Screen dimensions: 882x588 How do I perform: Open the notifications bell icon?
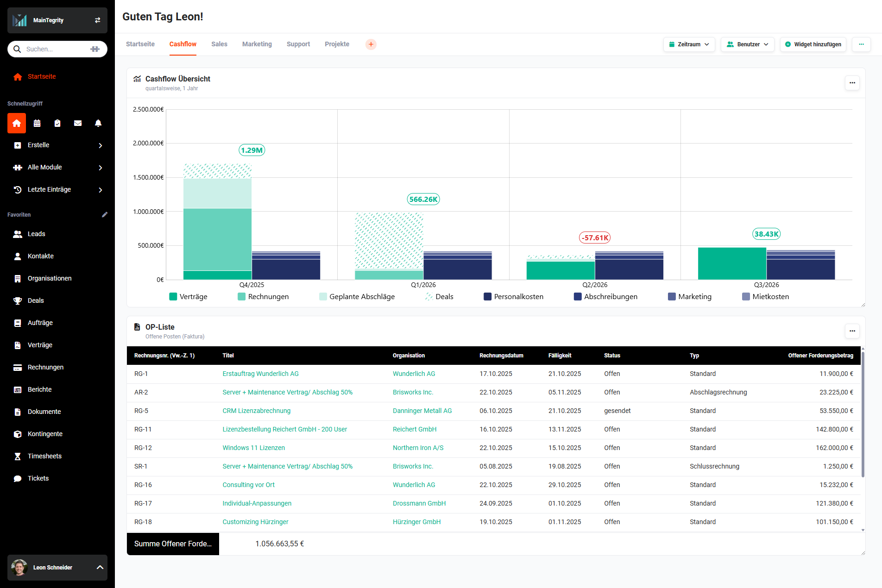[98, 123]
